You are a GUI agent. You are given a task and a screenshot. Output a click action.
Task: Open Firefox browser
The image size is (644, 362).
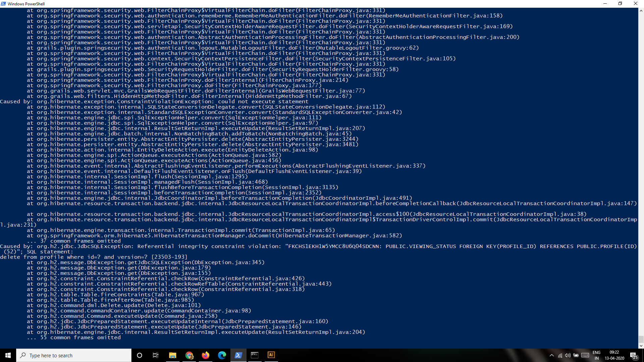click(x=206, y=355)
